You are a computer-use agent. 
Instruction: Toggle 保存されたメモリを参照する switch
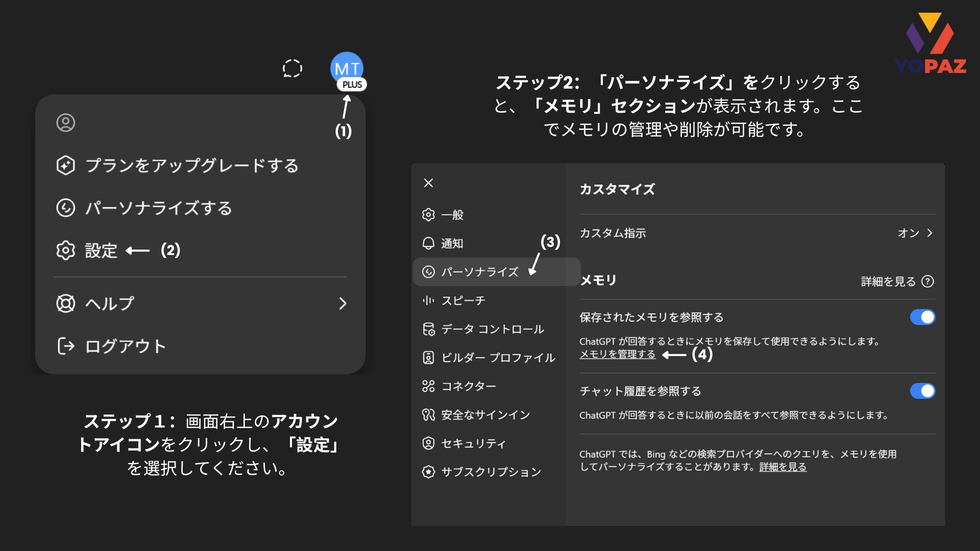[x=922, y=317]
